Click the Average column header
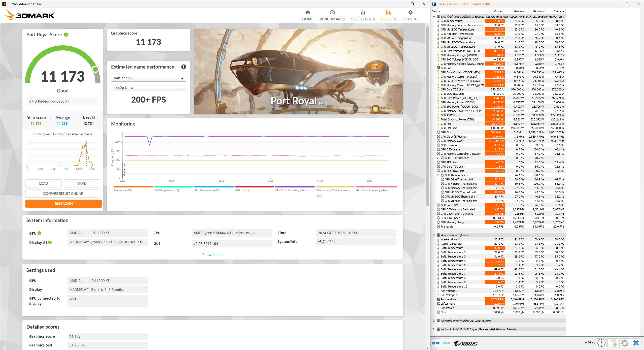Screen dimensions: 644x350 point(555,11)
